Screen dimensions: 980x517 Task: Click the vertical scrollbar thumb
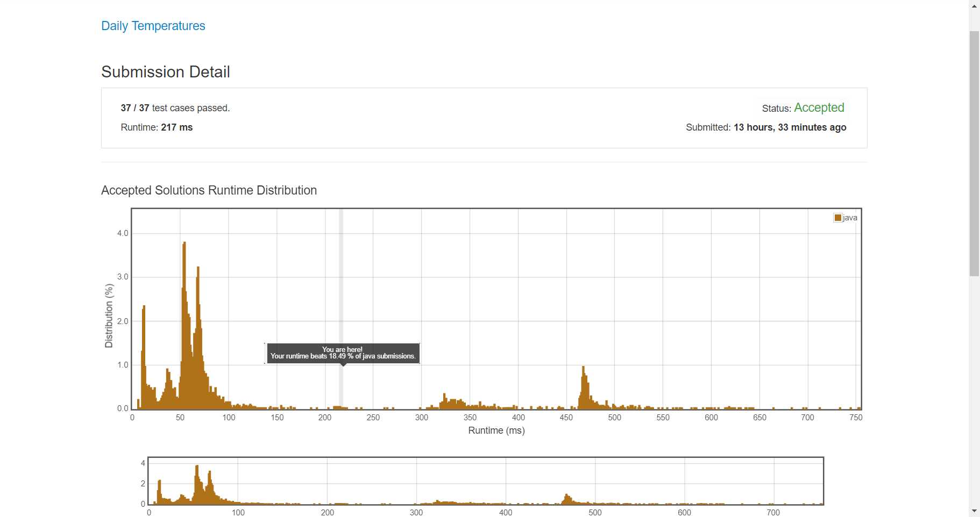tap(975, 154)
